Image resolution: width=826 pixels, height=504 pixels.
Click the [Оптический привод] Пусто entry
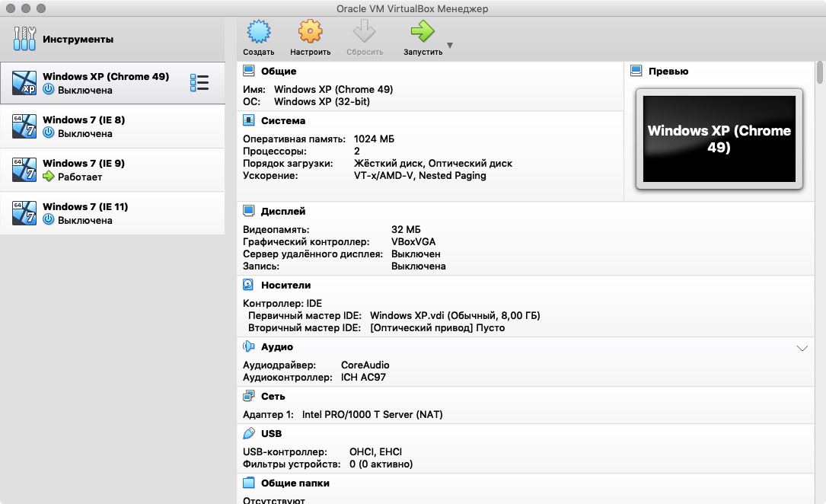tap(437, 327)
